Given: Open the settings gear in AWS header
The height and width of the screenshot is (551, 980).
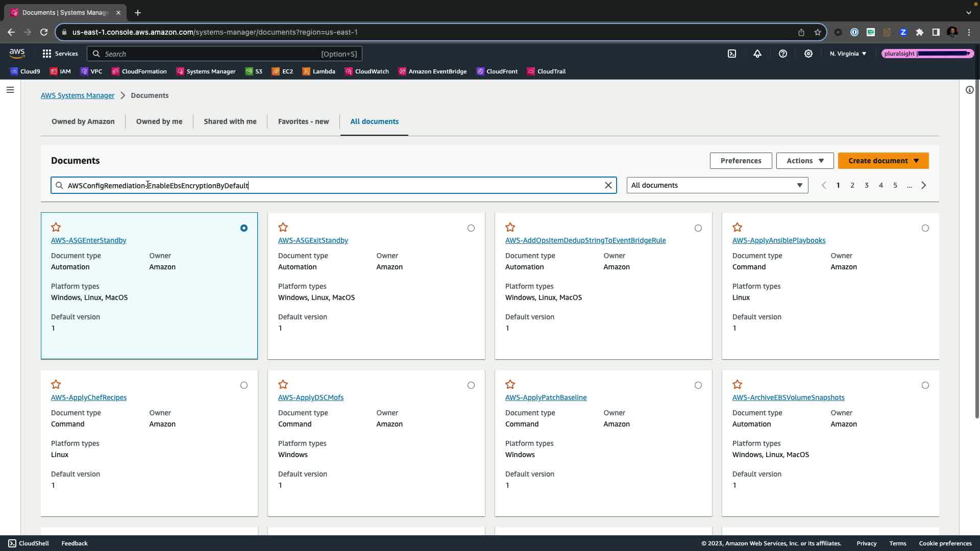Looking at the screenshot, I should pyautogui.click(x=808, y=54).
